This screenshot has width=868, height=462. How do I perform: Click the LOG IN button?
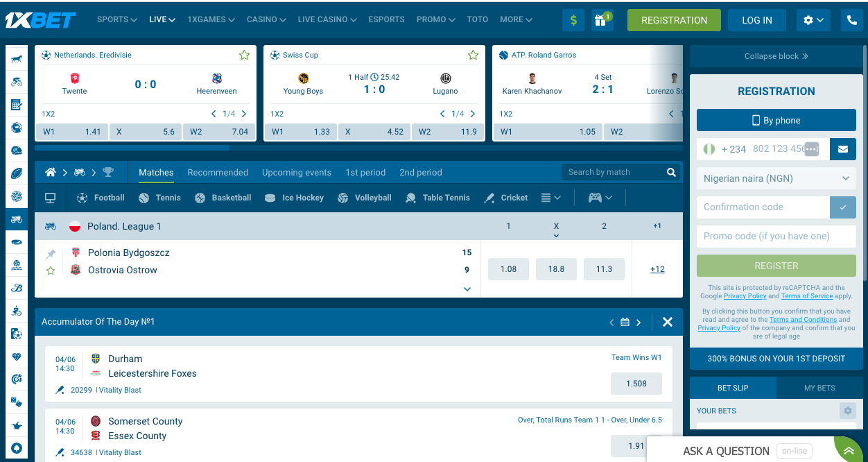pos(757,20)
